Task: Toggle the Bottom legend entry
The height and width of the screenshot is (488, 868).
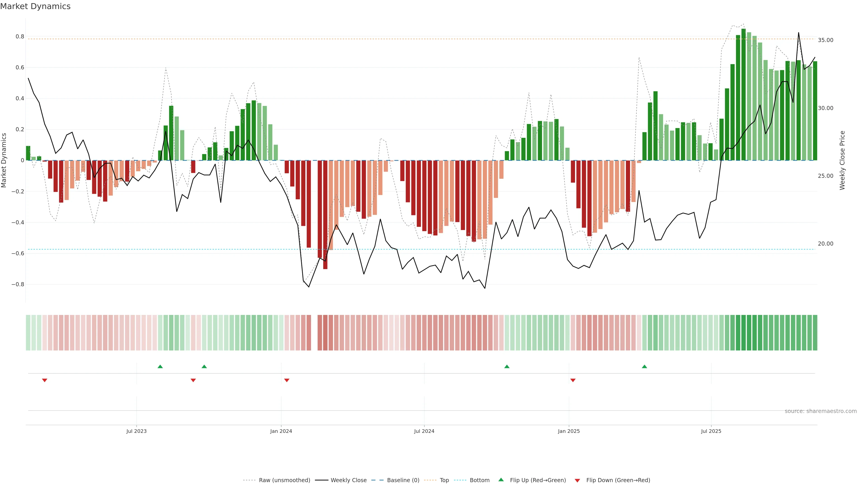Action: (x=479, y=480)
